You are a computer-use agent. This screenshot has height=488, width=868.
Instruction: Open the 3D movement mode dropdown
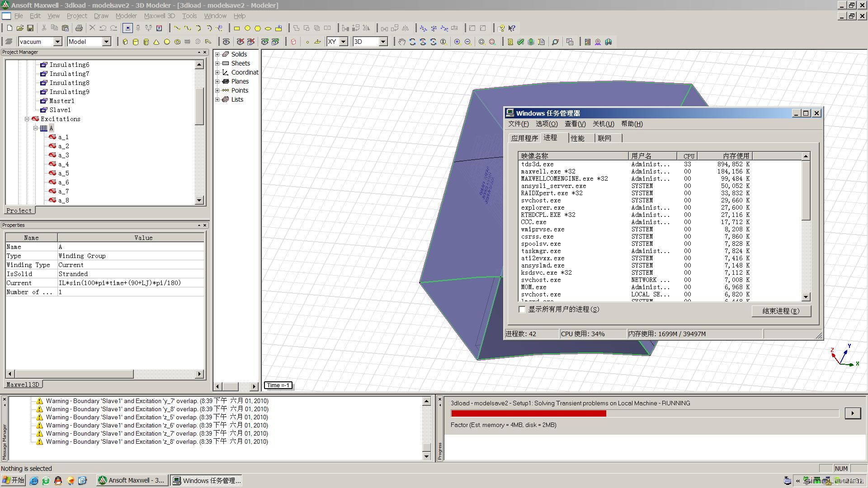(x=383, y=42)
